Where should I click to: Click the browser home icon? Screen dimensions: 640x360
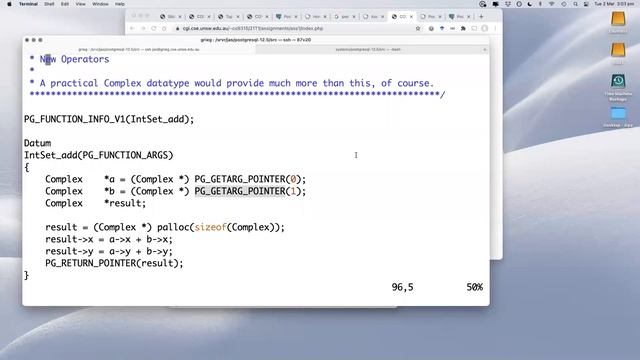[x=164, y=29]
